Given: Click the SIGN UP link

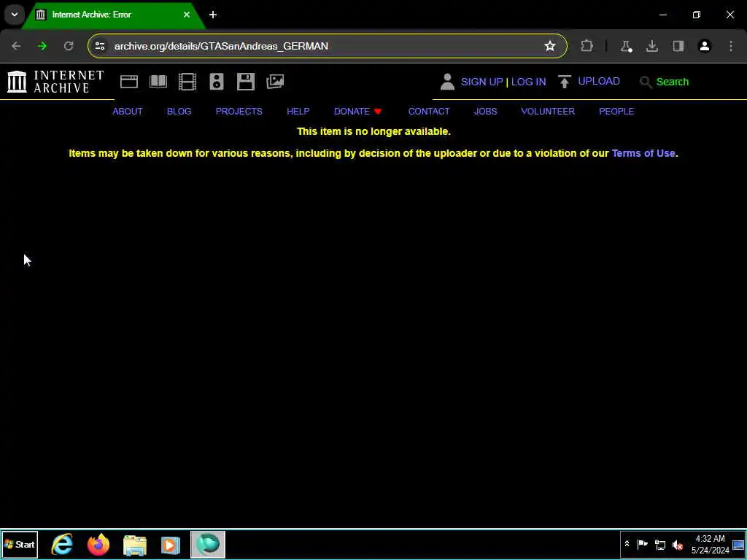Looking at the screenshot, I should [482, 82].
